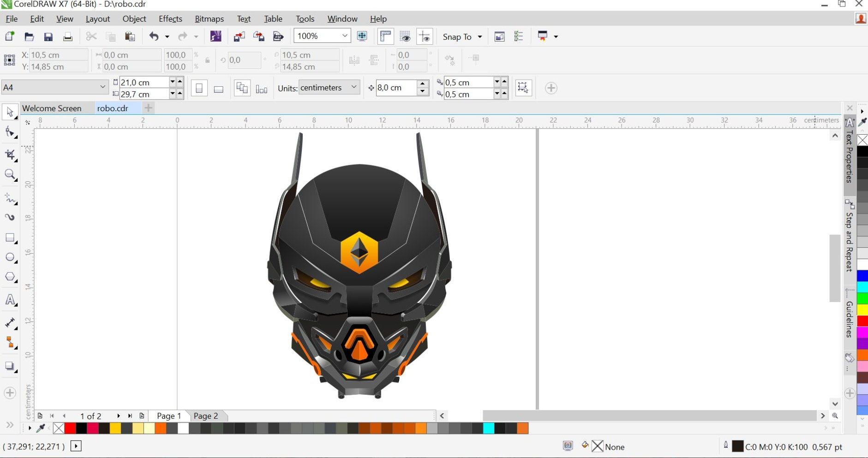
Task: Select the Crop tool
Action: tap(10, 155)
